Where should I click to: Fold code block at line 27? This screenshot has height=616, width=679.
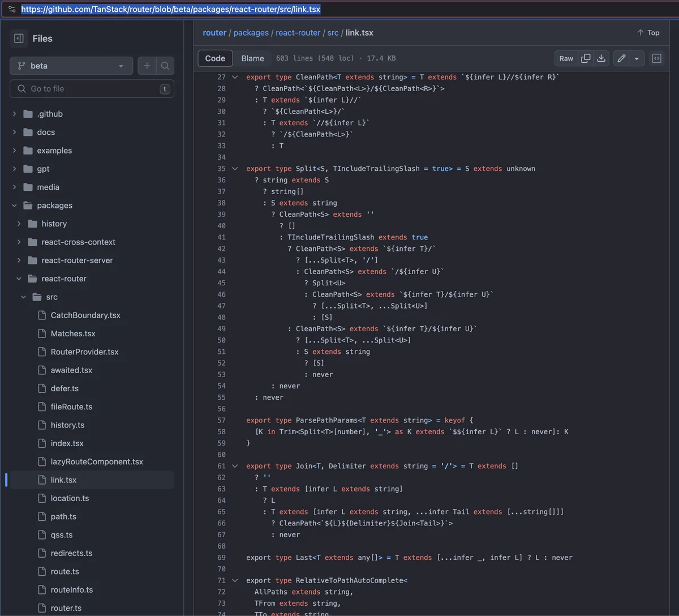click(x=235, y=77)
